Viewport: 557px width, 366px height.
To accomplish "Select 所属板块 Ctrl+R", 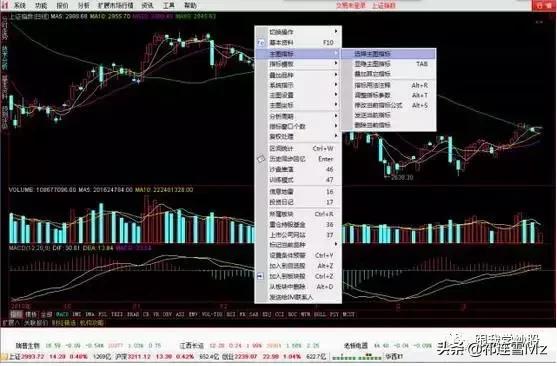I will click(x=298, y=214).
